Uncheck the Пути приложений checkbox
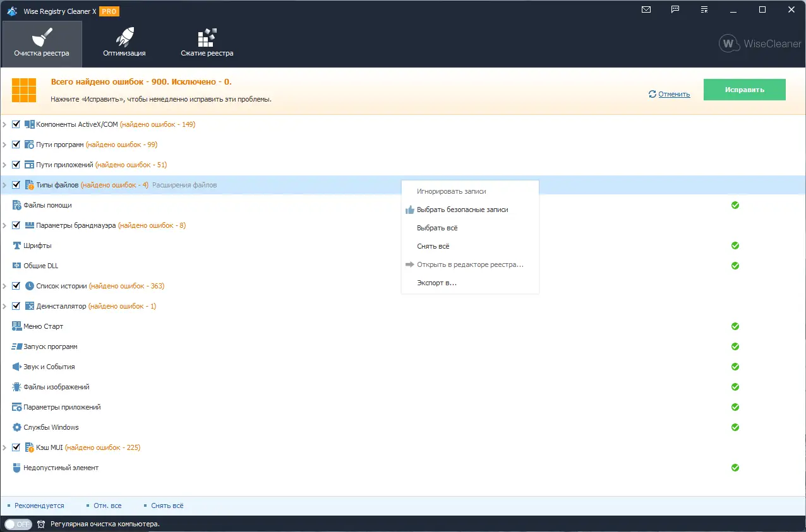Viewport: 806px width, 532px height. 16,165
